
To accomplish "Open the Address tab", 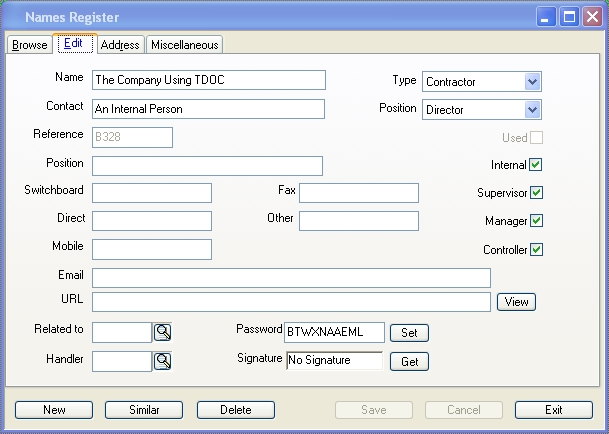I will pyautogui.click(x=120, y=45).
